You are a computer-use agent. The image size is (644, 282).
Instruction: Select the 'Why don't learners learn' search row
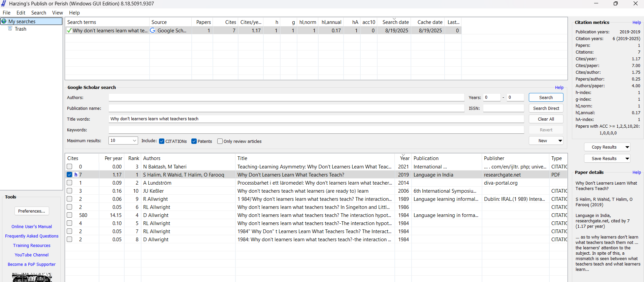point(263,30)
